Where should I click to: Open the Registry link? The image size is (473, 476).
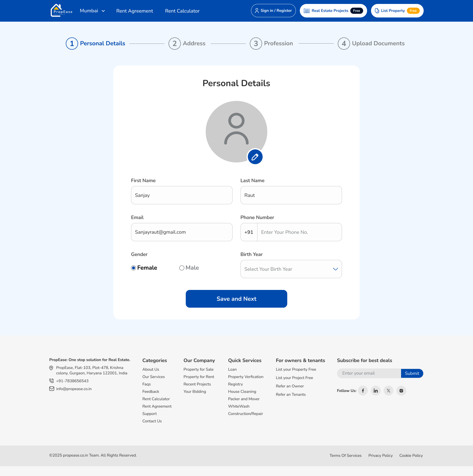point(236,384)
